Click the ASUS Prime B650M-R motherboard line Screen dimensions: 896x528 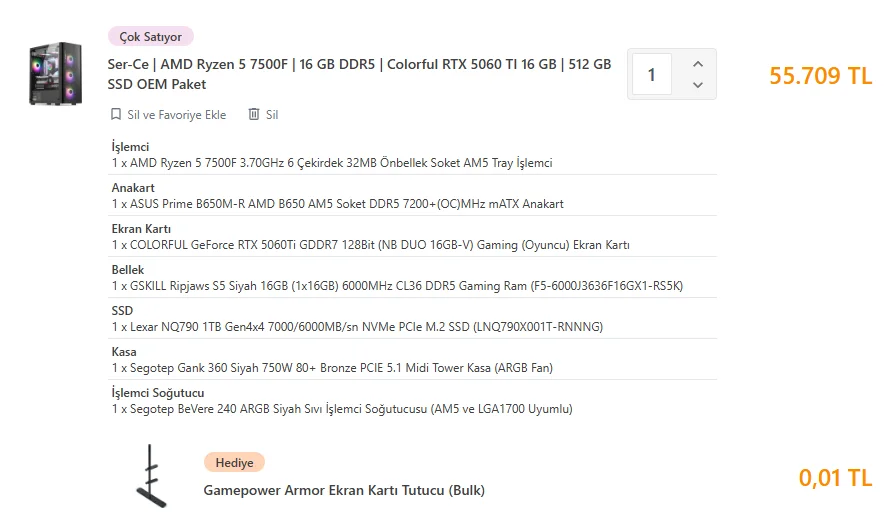click(338, 204)
